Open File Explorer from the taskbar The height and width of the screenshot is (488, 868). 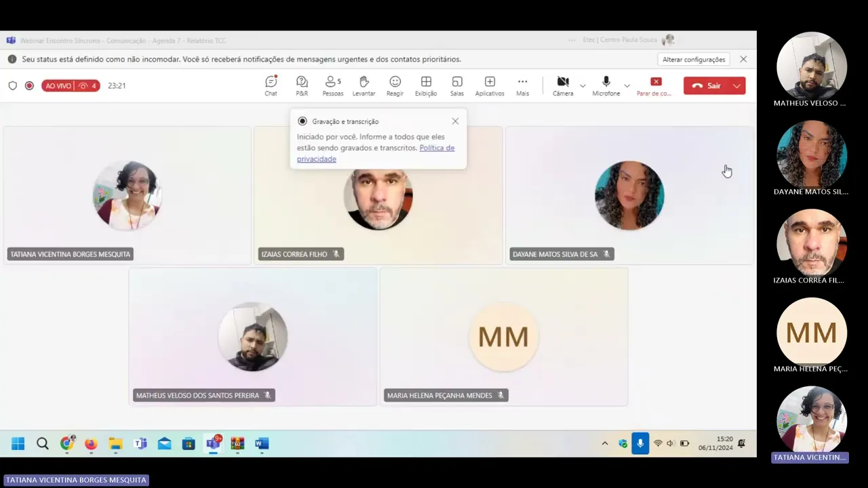[116, 444]
